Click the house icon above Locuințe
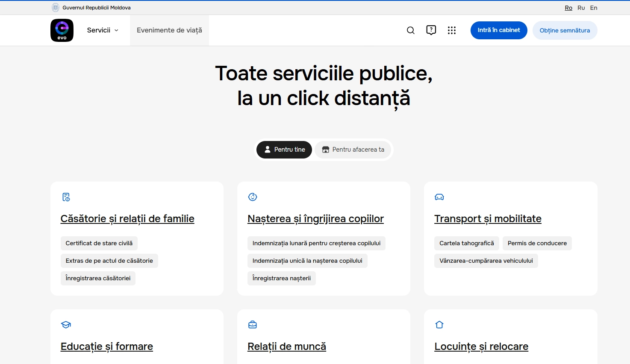The image size is (630, 364). (439, 325)
